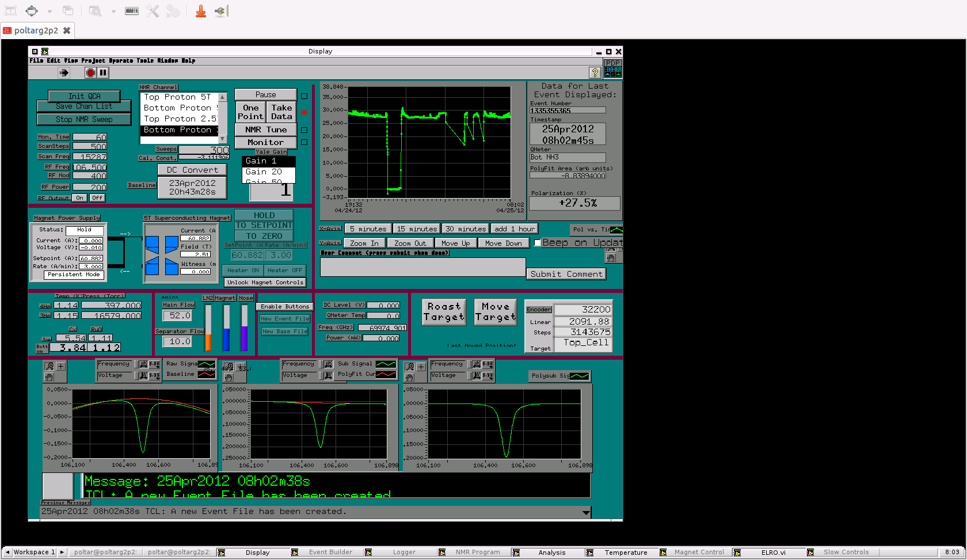Select the hand pan tool above Raw Signal graph
967x560 pixels.
(50, 377)
